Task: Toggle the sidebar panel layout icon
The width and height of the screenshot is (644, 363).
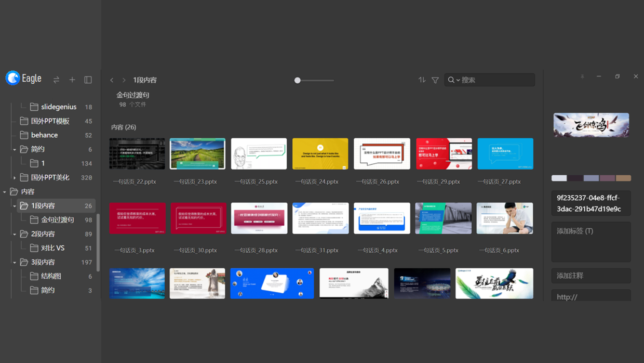Action: click(88, 80)
